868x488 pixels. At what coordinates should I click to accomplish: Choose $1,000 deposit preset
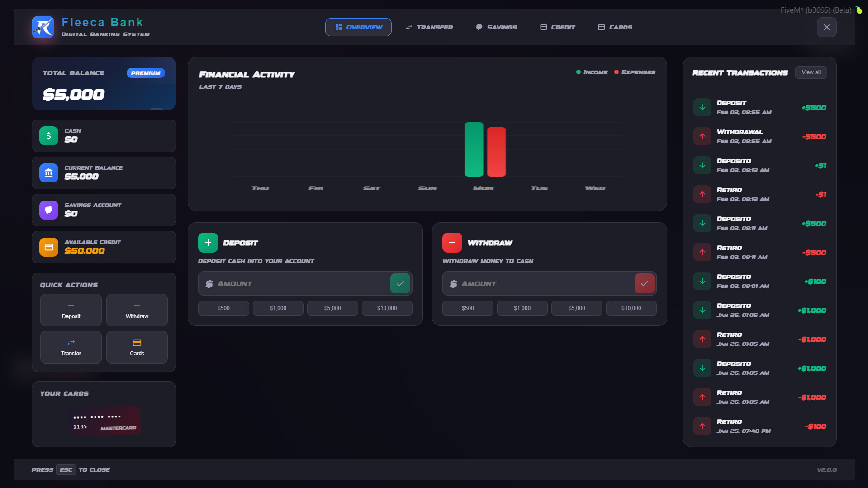coord(278,308)
